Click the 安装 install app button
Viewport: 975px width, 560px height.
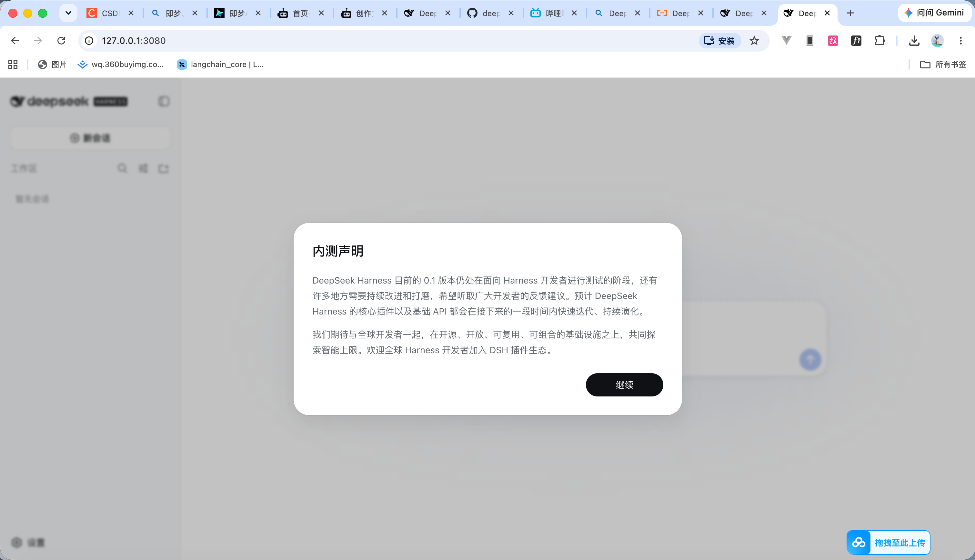719,41
